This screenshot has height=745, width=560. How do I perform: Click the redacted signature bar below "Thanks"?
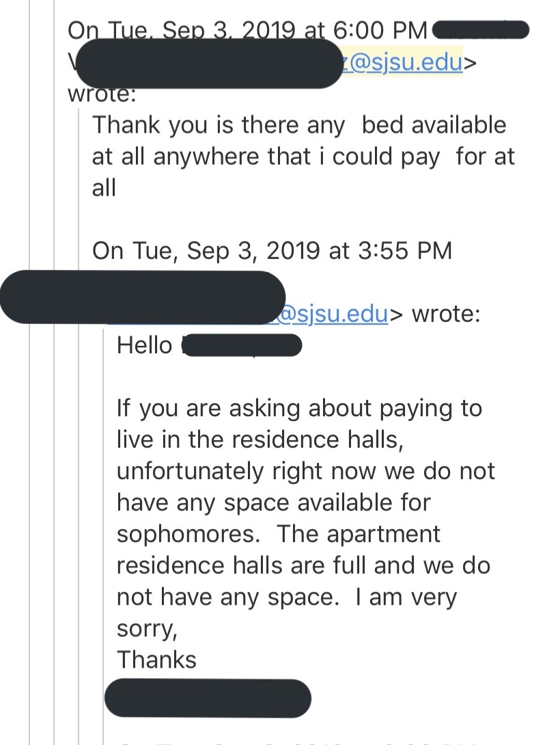tap(208, 699)
